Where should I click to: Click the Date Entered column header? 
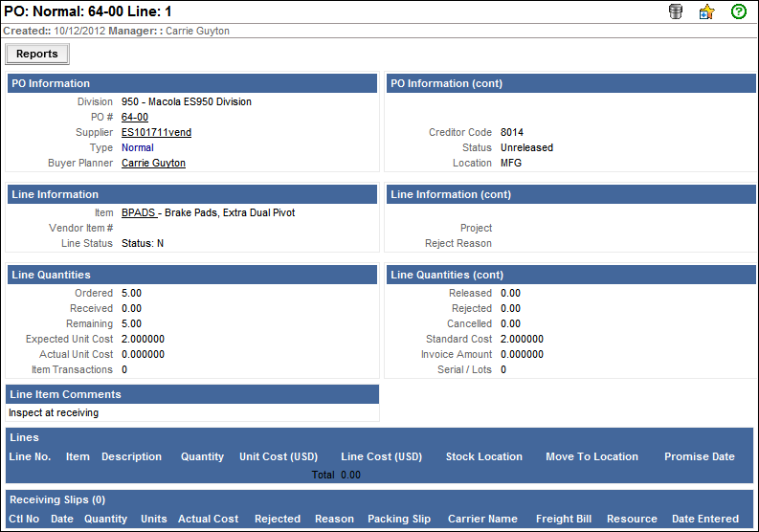tap(705, 519)
